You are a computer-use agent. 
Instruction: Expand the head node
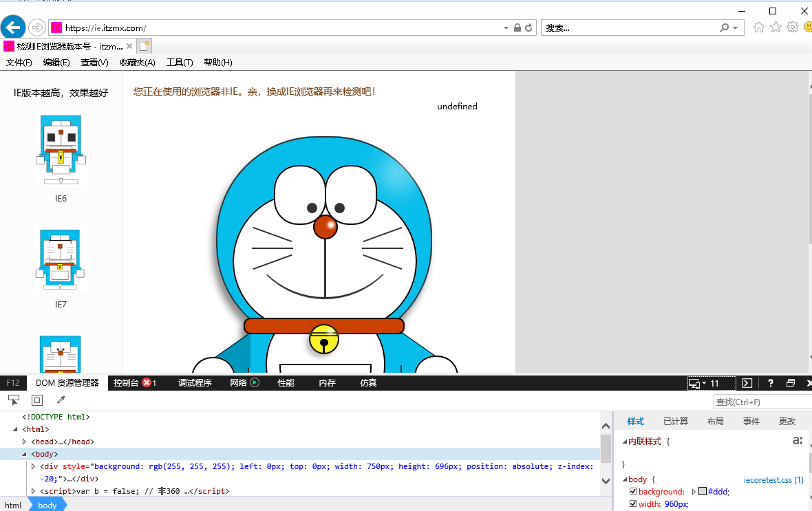(x=24, y=442)
